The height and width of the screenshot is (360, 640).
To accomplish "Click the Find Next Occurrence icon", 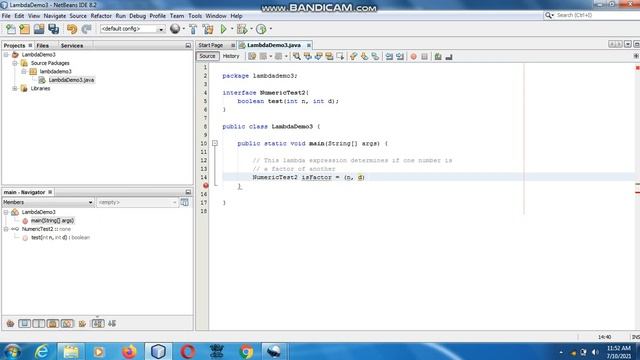I will [318, 57].
